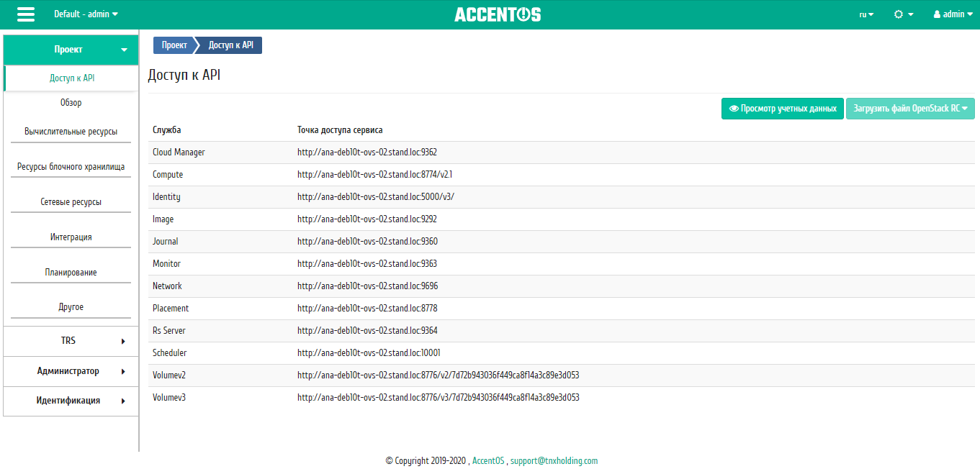The width and height of the screenshot is (980, 469).
Task: Click the AccentOS logo
Action: pyautogui.click(x=498, y=14)
